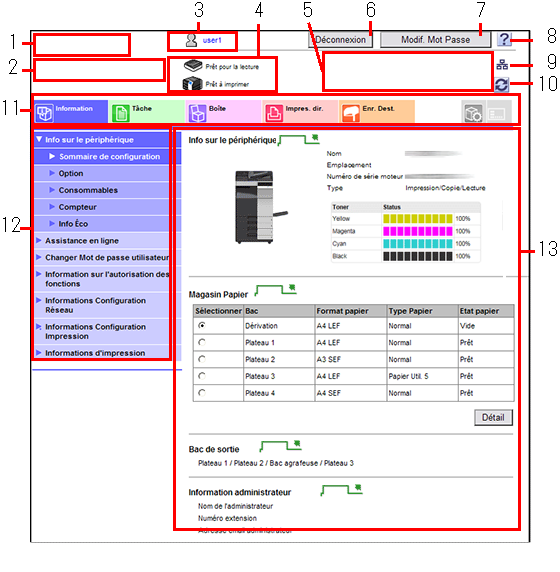Expand Informations d'impression

click(x=108, y=353)
